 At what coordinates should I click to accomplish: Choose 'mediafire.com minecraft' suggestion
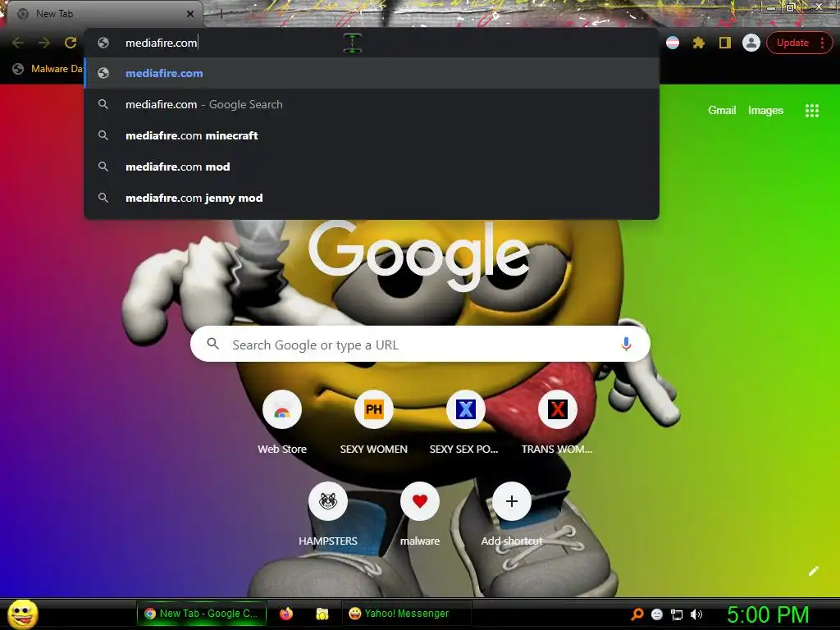[372, 135]
